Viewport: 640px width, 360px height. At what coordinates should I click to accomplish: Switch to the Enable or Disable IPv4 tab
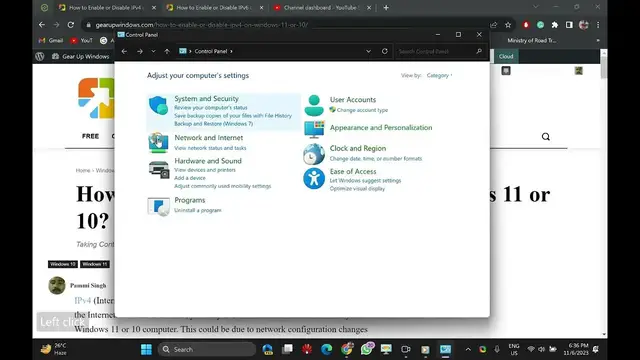(x=107, y=8)
